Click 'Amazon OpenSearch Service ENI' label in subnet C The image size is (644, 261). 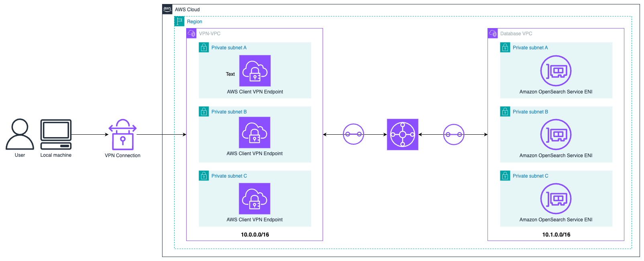pos(556,220)
